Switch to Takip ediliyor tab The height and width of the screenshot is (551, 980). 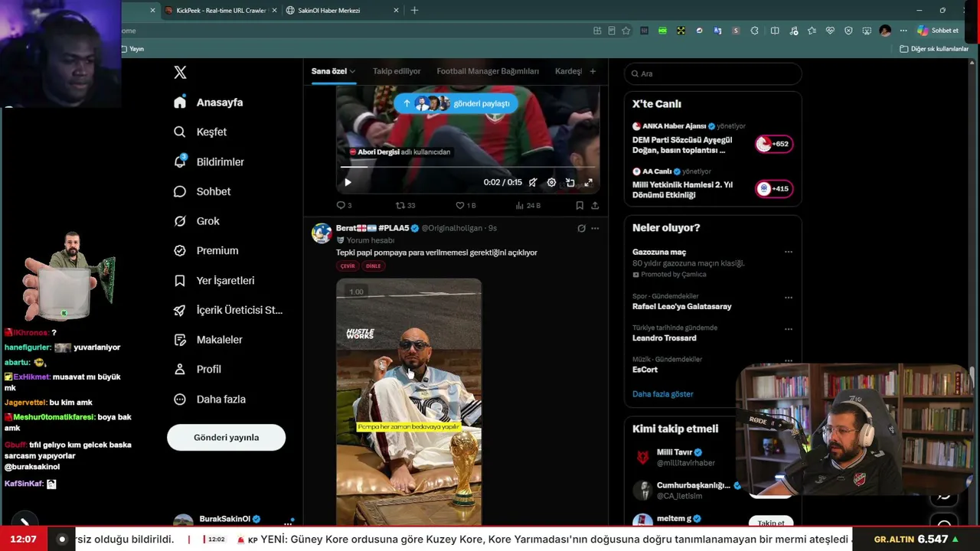(397, 71)
